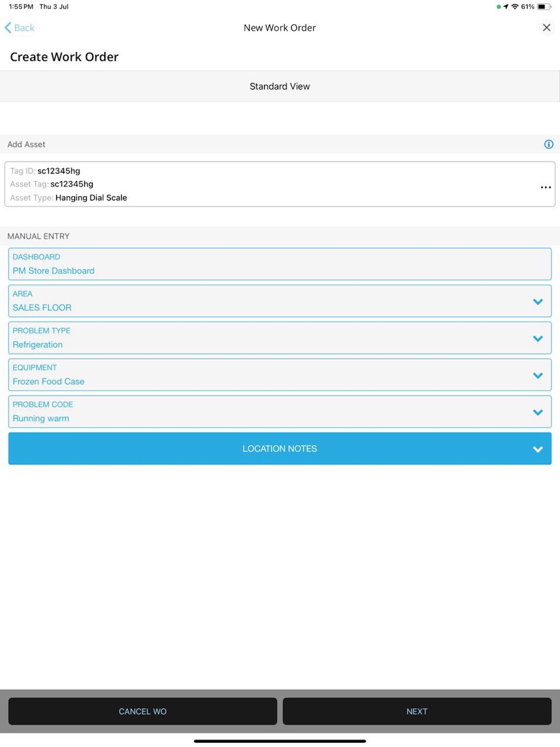Expand the LOCATION NOTES section

(x=537, y=448)
